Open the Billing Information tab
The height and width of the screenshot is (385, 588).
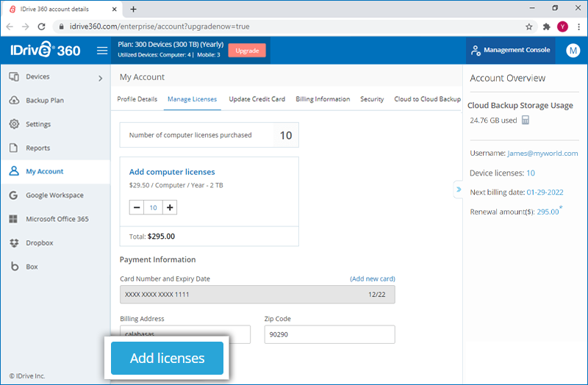pos(323,99)
